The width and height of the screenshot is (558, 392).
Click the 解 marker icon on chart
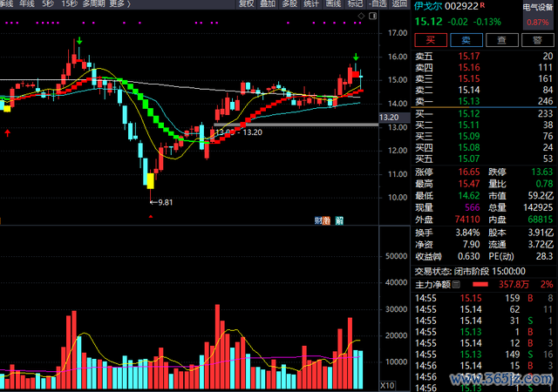coord(338,221)
